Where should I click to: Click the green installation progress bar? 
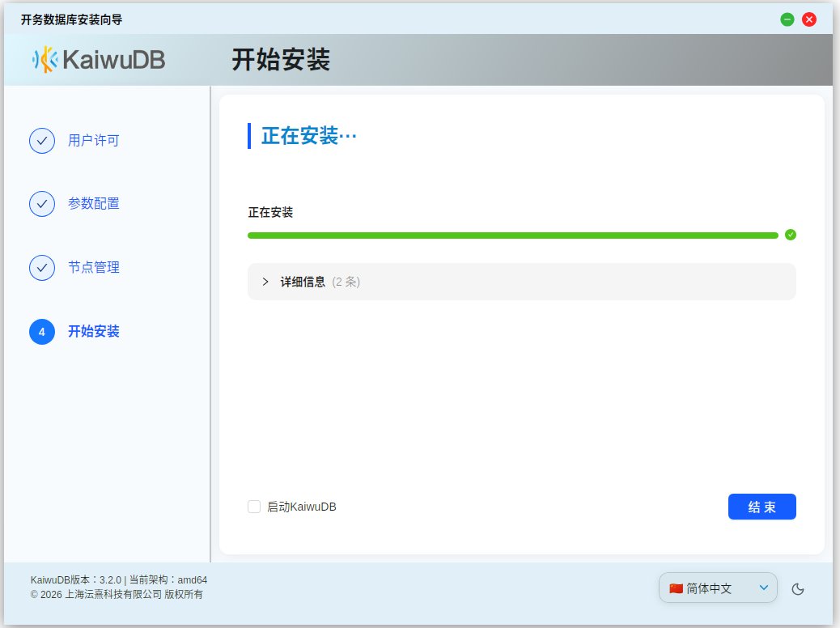pos(513,235)
